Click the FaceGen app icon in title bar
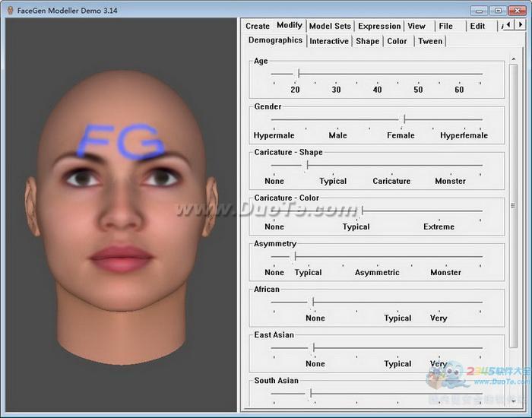 coord(10,10)
